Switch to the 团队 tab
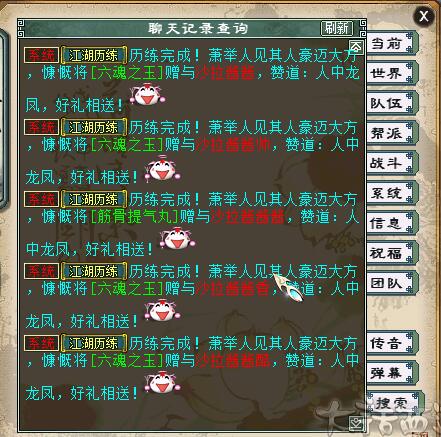This screenshot has width=441, height=437. point(389,283)
